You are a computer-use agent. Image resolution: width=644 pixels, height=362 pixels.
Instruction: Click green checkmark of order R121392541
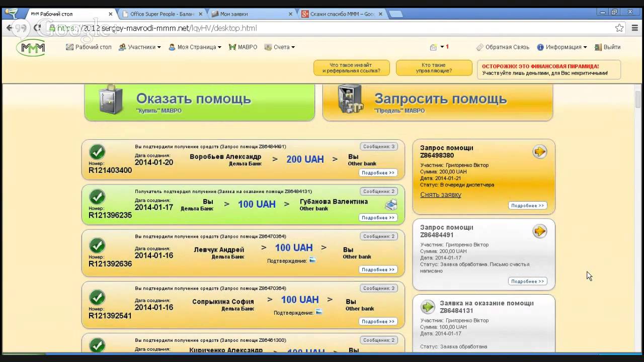[x=97, y=297]
